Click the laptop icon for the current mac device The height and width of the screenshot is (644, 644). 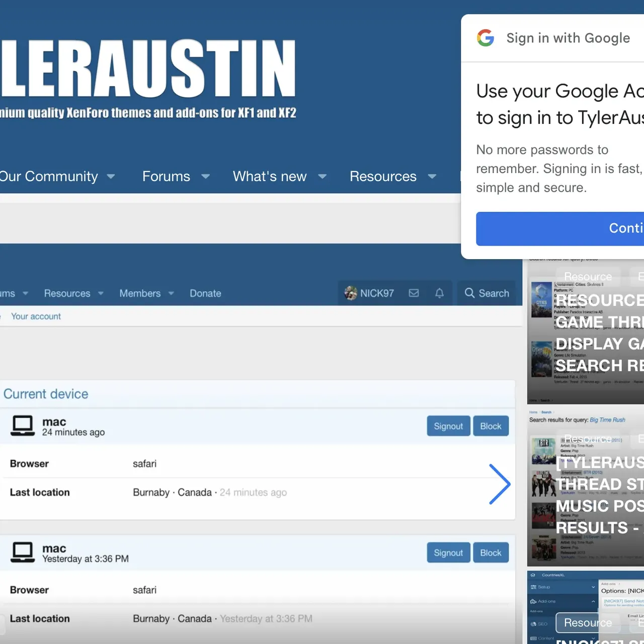coord(22,425)
